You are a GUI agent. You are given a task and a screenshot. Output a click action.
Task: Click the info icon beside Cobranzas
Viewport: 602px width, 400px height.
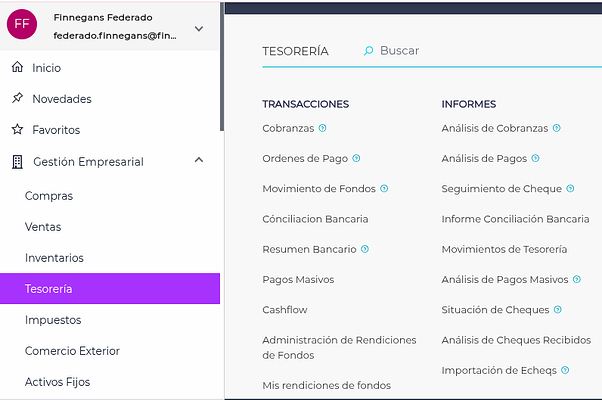coord(322,128)
